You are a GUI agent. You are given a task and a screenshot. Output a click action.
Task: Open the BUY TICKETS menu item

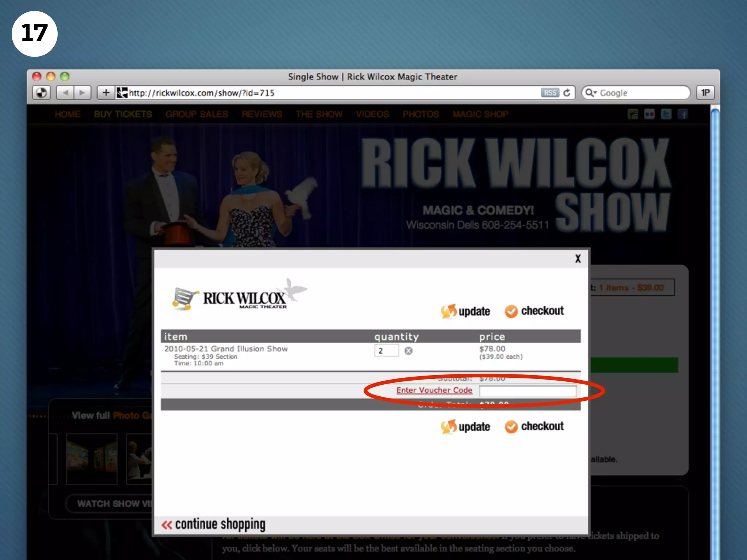(x=123, y=114)
